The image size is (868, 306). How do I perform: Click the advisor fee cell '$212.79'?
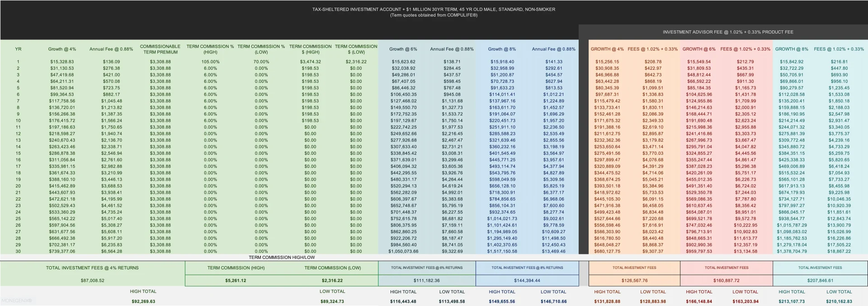(745, 62)
